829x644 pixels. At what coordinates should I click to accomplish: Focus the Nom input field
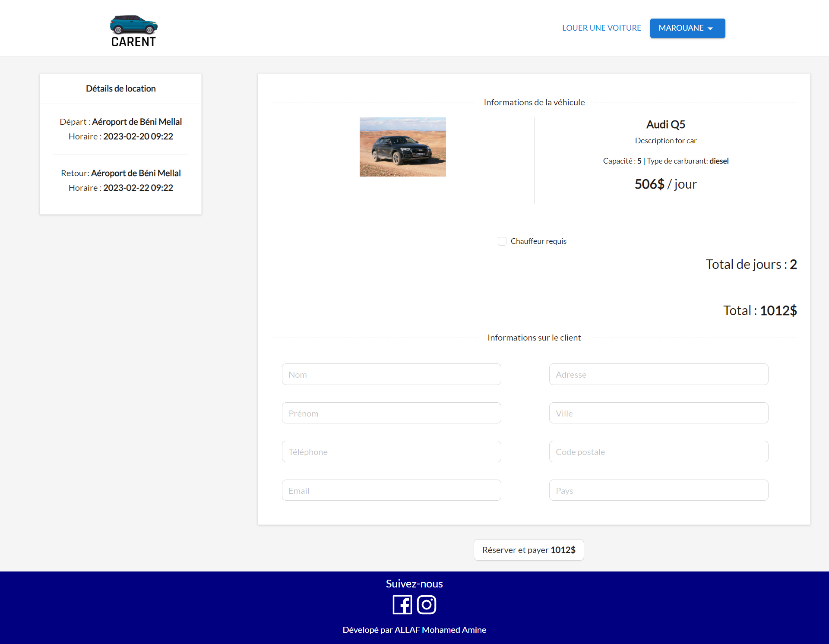(x=391, y=374)
